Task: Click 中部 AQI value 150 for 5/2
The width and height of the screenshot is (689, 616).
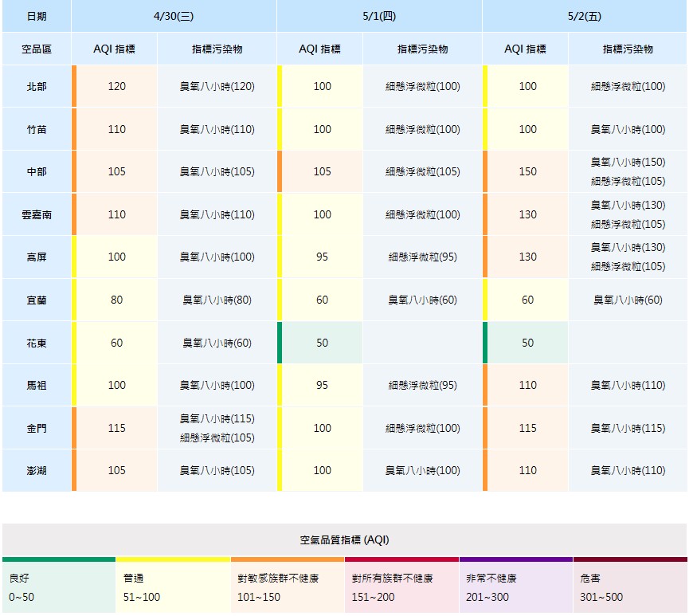Action: tap(527, 171)
